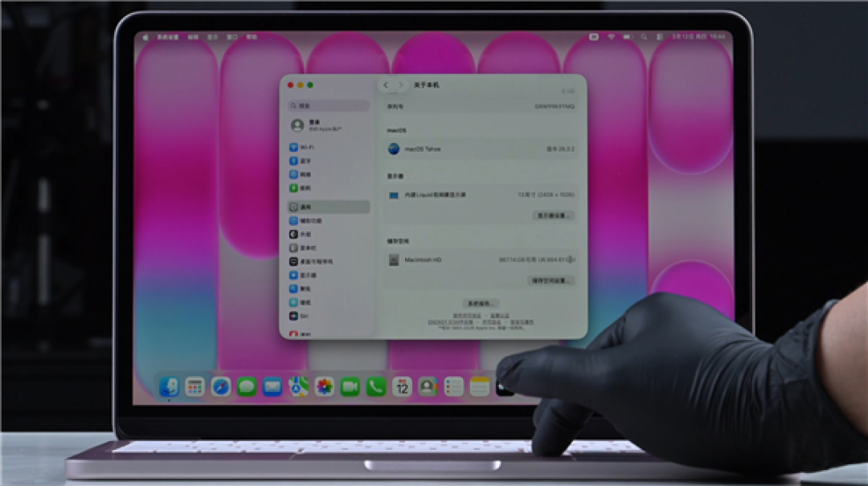The image size is (868, 486).
Task: Open Displays (显示器) in sidebar
Action: pyautogui.click(x=328, y=275)
